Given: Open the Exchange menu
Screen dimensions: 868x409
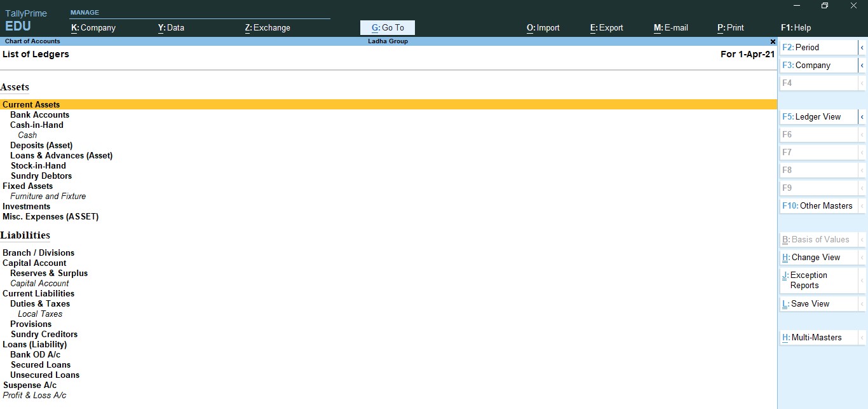Looking at the screenshot, I should 268,28.
